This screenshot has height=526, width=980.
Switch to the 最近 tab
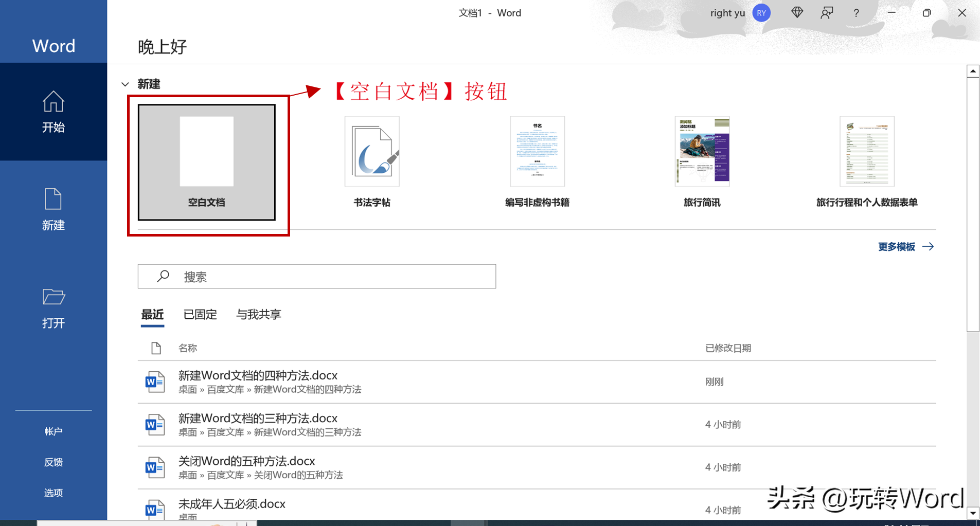152,314
